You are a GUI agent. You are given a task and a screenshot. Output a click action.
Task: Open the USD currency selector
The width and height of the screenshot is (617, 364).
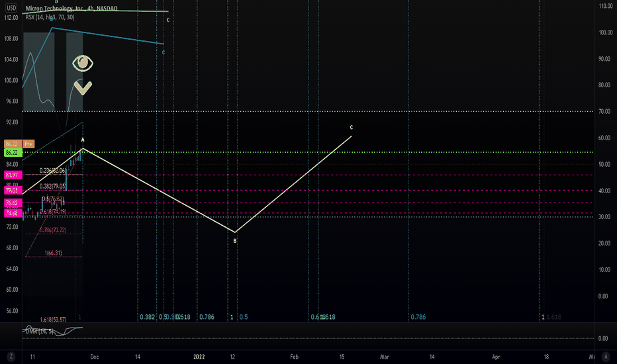tap(11, 8)
